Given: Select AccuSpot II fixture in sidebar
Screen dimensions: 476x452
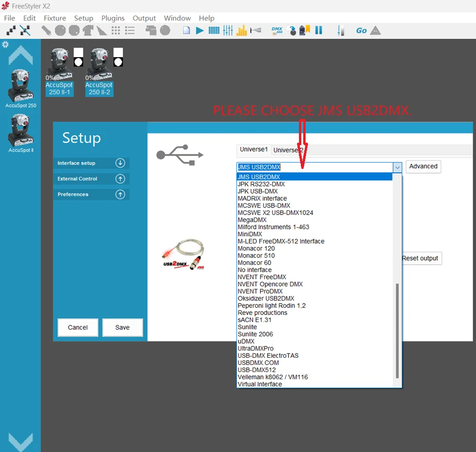Looking at the screenshot, I should (20, 134).
